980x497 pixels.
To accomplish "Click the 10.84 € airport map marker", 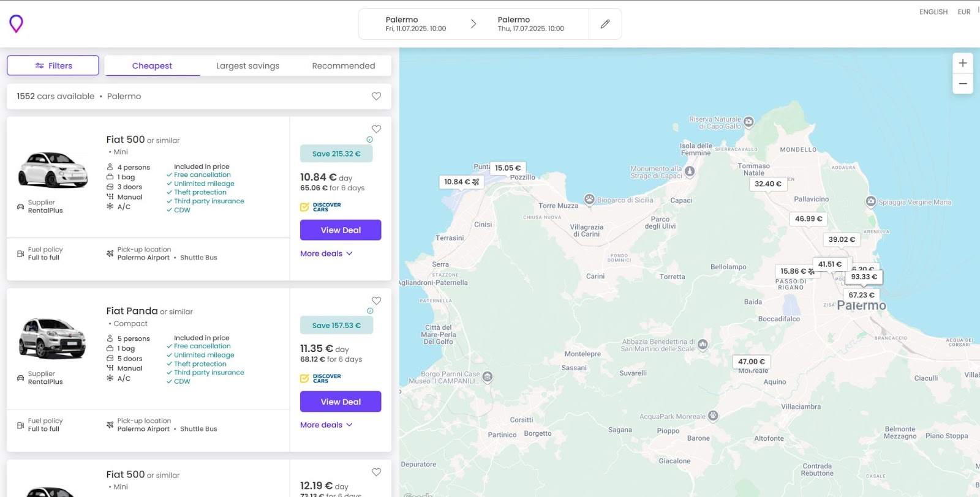I will 462,182.
